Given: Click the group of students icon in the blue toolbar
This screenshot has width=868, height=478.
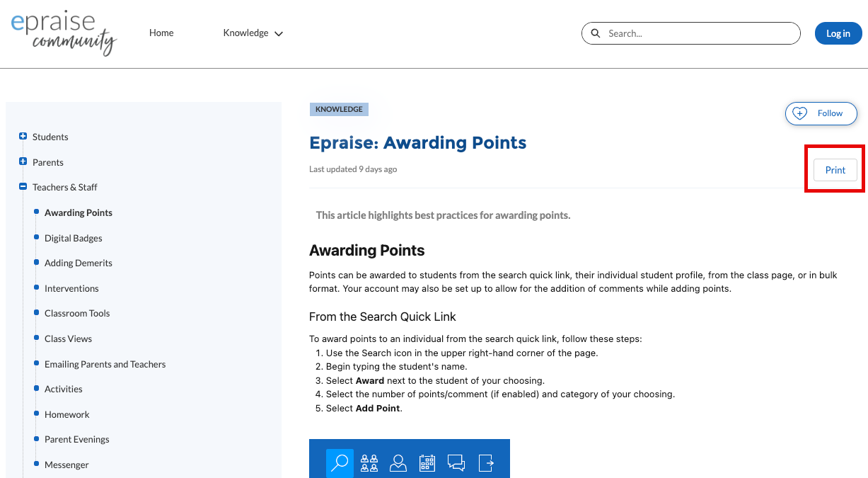Looking at the screenshot, I should click(x=369, y=462).
